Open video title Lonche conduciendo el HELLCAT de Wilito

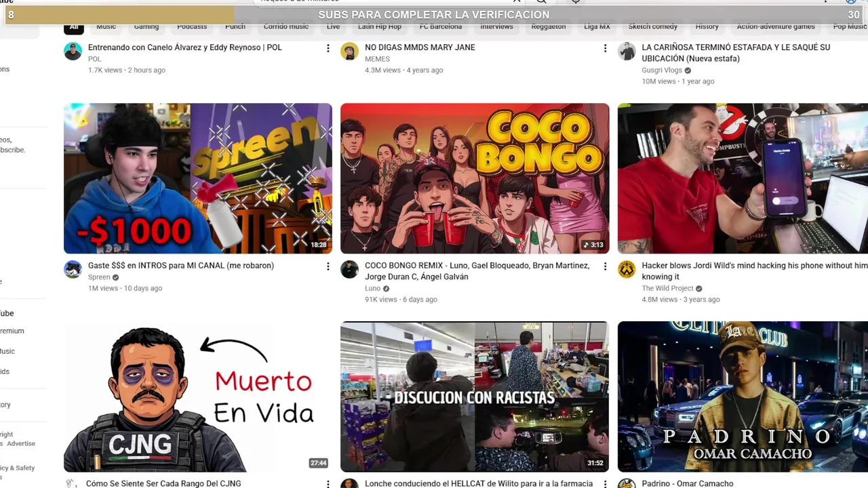[x=479, y=483]
